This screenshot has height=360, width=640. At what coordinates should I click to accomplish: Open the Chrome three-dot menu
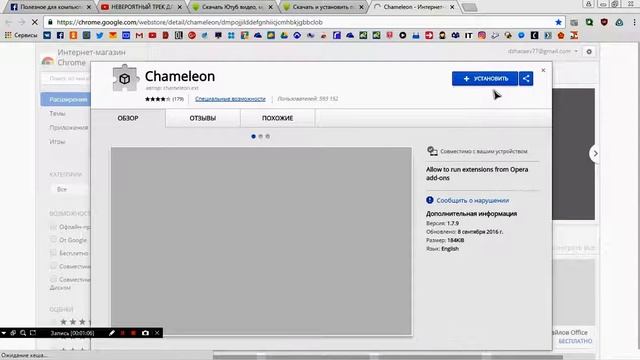[x=634, y=22]
